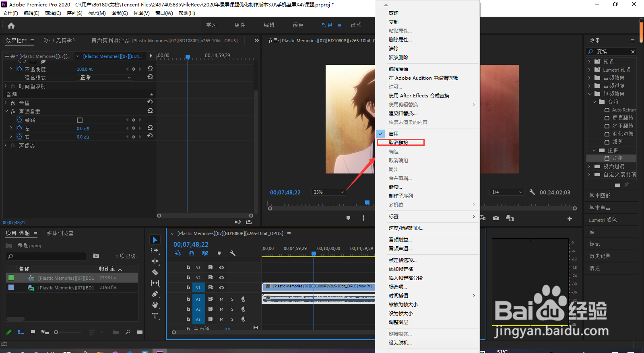Select the Pen tool
The image size is (644, 353).
click(155, 294)
